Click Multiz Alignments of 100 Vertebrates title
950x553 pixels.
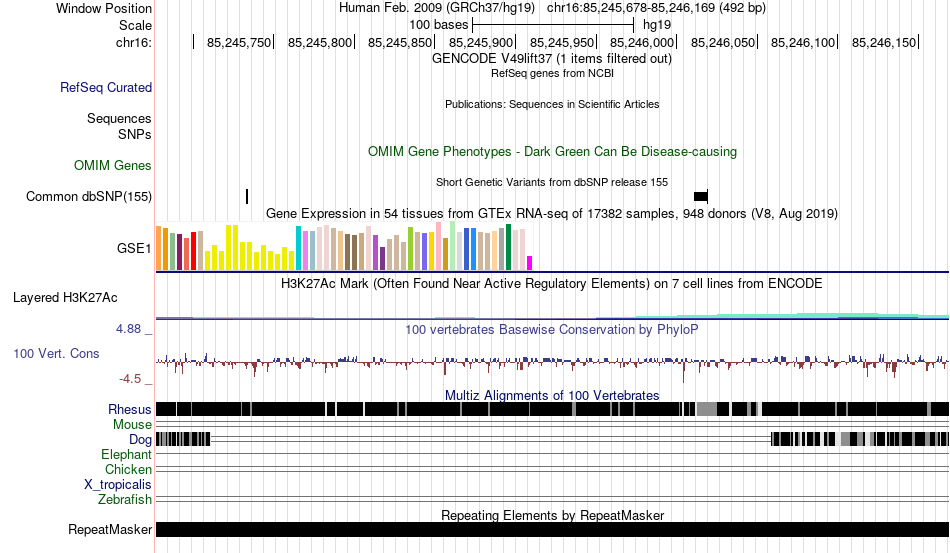click(552, 396)
